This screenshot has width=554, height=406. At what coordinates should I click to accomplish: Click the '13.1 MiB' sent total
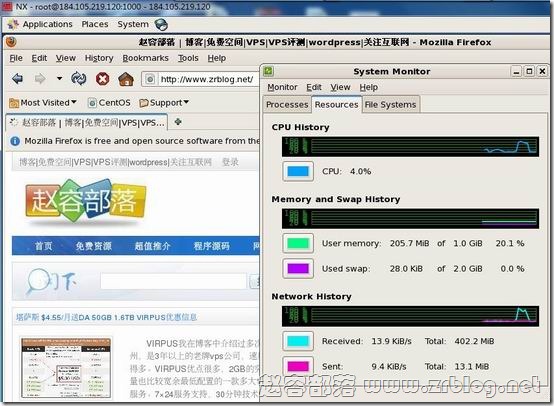pos(472,366)
